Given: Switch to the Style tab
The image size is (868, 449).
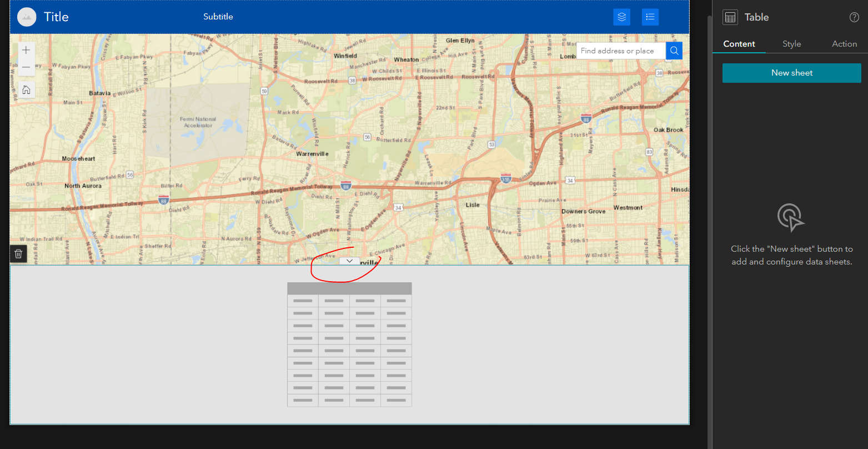Looking at the screenshot, I should [791, 43].
